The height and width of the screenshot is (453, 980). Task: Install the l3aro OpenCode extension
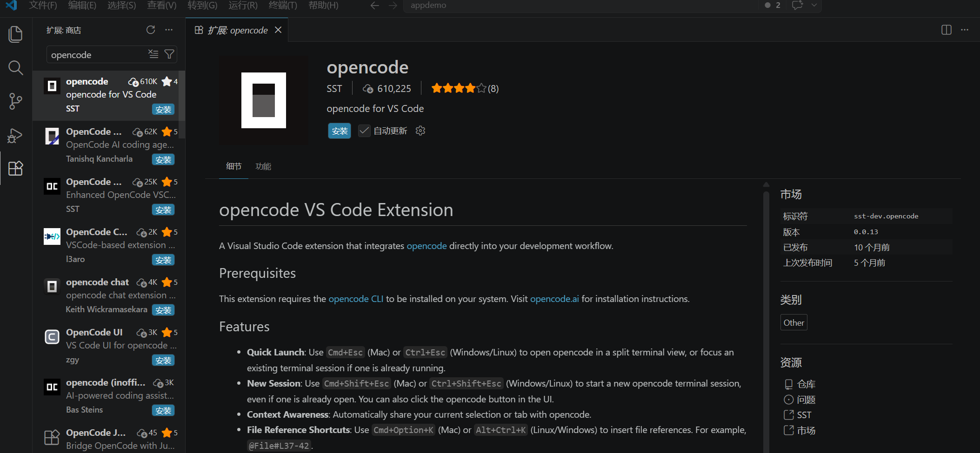click(x=163, y=260)
